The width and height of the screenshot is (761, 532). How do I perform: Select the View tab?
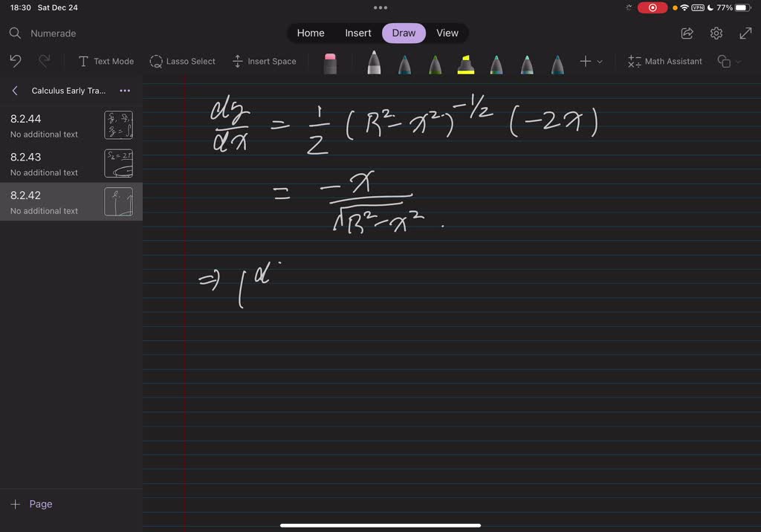[x=447, y=33]
